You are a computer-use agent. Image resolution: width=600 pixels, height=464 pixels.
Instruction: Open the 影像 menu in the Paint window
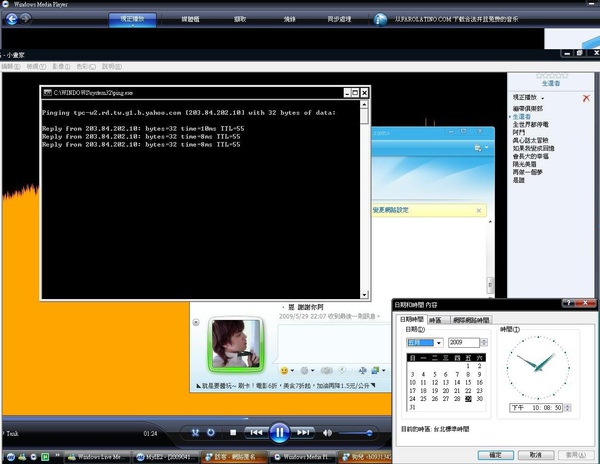point(61,67)
